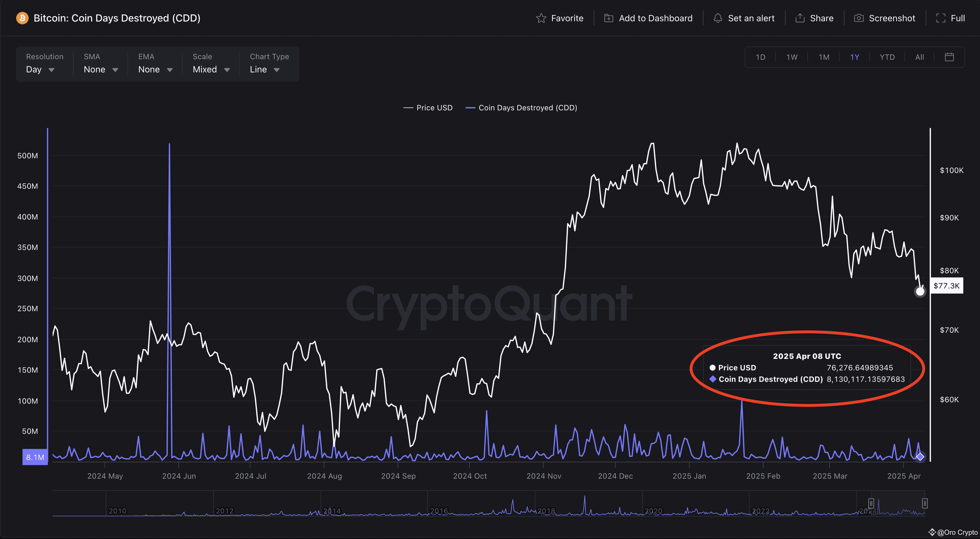Toggle the Price USD legend series
Image resolution: width=980 pixels, height=539 pixels.
click(428, 108)
